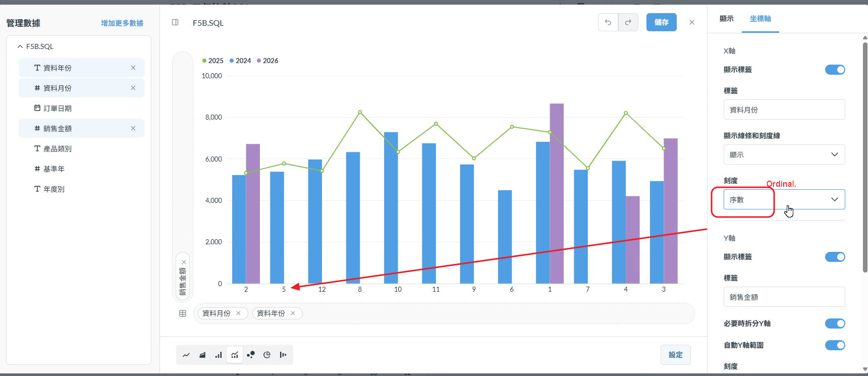
Task: Click the 增加更多數據 link
Action: click(122, 23)
